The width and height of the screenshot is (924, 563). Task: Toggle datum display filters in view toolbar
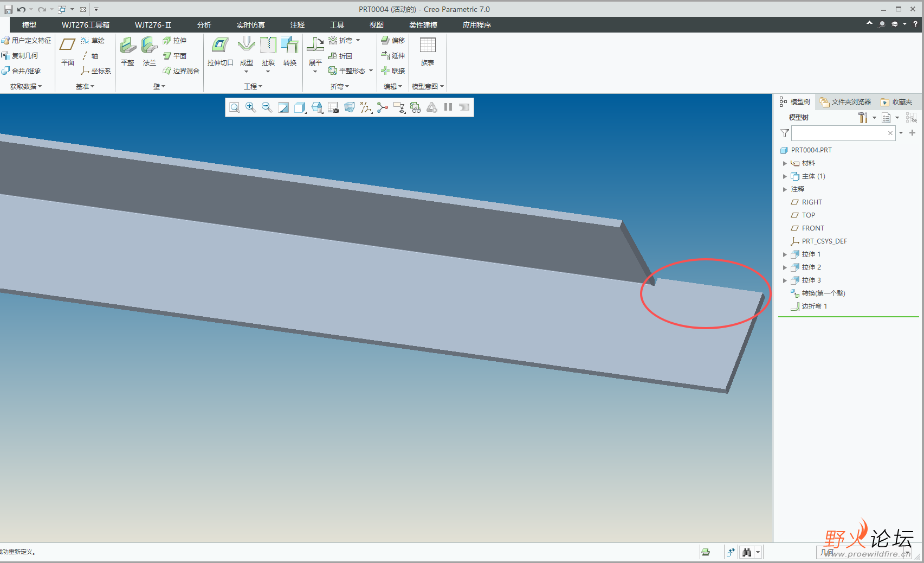366,107
